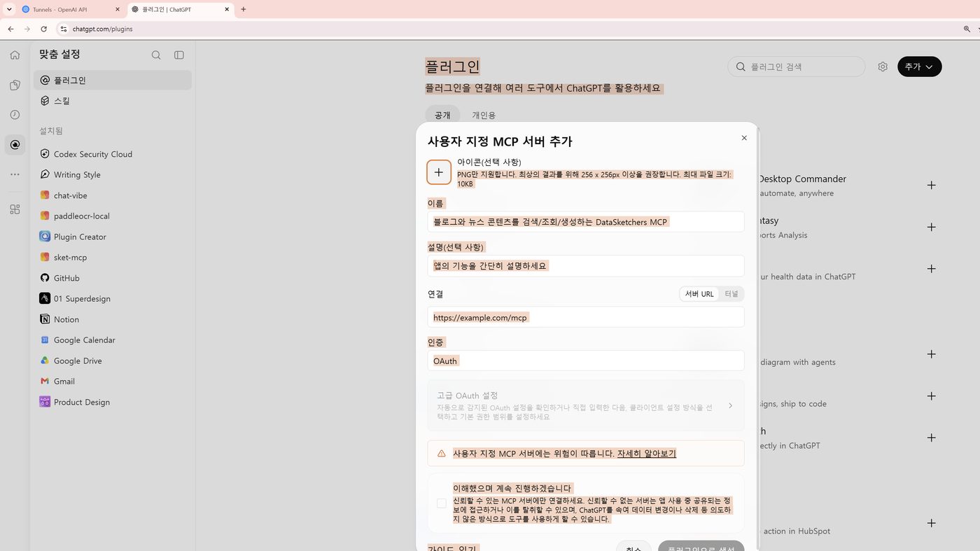Click plus icon next to 'diagram with agents'
Screen dimensions: 980x551
(x=931, y=354)
